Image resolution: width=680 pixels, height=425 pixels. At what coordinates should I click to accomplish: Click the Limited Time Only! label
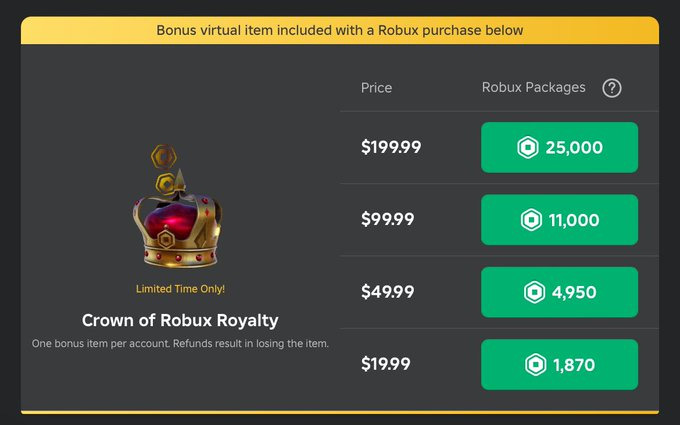pyautogui.click(x=180, y=289)
